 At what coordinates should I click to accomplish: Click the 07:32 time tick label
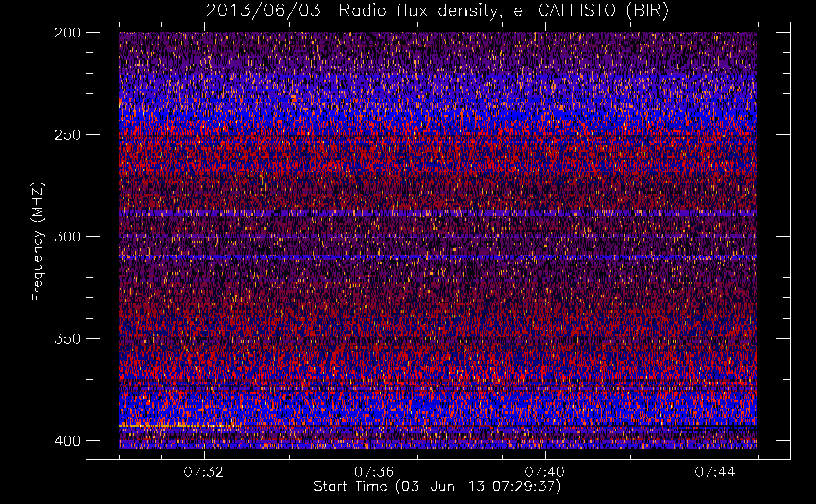point(204,472)
